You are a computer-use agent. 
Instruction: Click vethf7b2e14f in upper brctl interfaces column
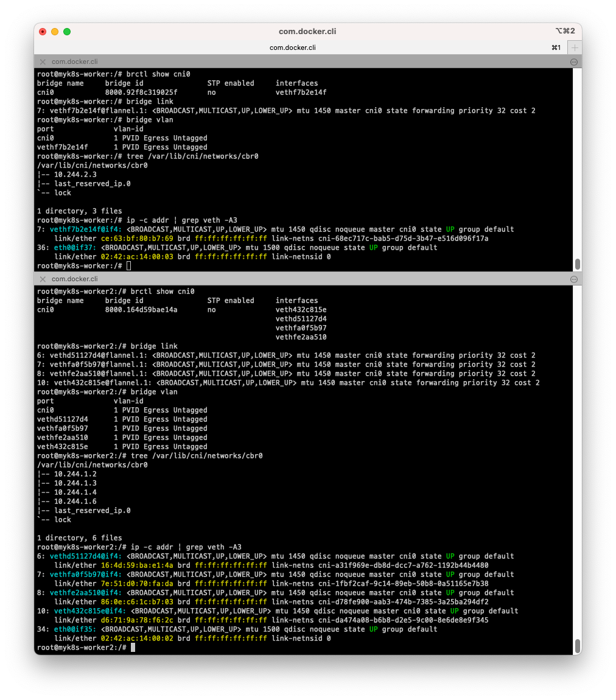(x=301, y=93)
